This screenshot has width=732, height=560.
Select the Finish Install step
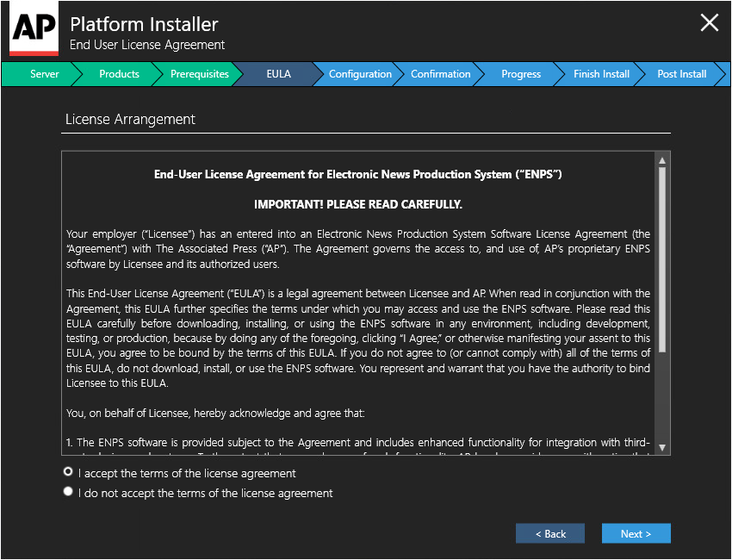point(601,74)
